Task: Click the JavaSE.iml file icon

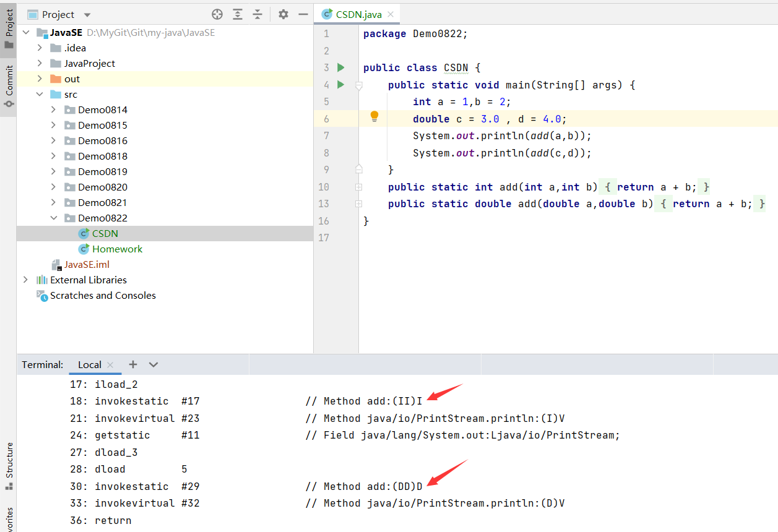Action: [56, 265]
